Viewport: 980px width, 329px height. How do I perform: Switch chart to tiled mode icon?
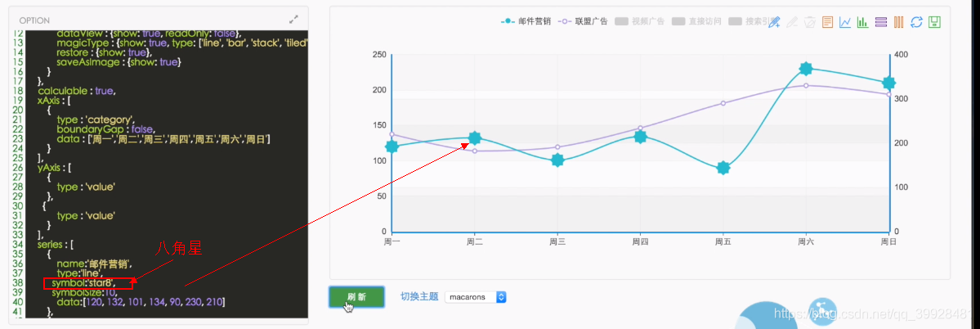tap(899, 23)
